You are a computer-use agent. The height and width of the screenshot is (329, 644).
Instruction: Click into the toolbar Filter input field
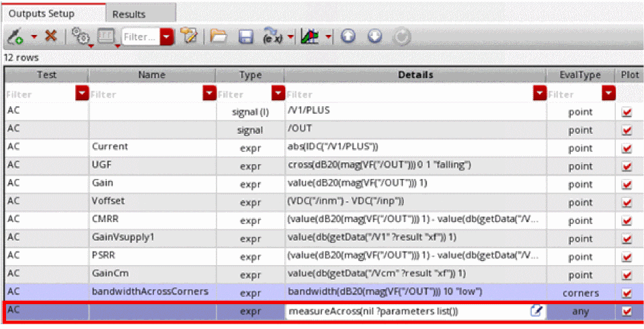point(141,37)
